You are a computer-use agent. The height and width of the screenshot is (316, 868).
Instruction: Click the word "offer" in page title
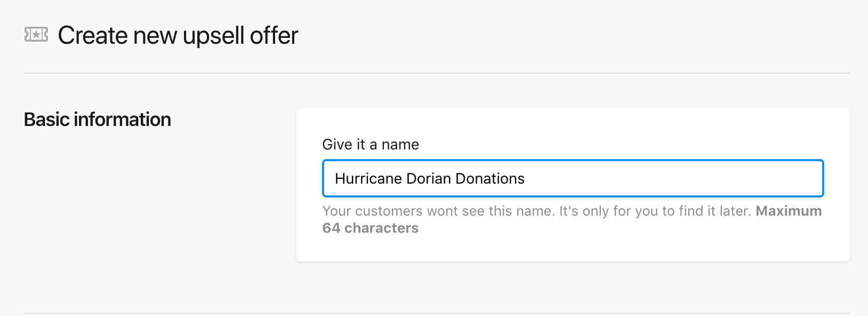[x=274, y=36]
